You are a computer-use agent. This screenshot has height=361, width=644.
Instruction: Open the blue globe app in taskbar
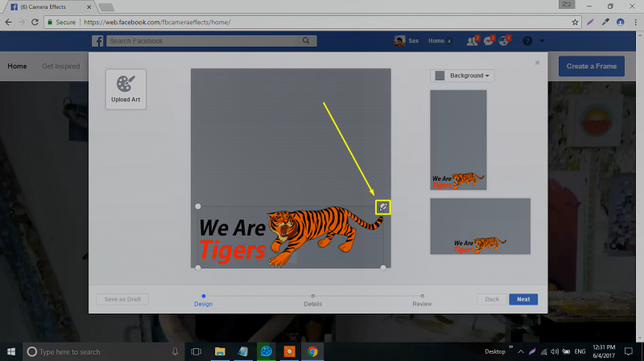click(x=266, y=351)
